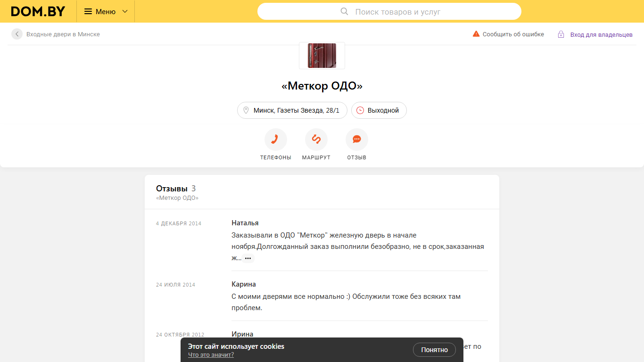Click reviewer name Ирина
Viewport: 644px width, 362px height.
(x=242, y=334)
